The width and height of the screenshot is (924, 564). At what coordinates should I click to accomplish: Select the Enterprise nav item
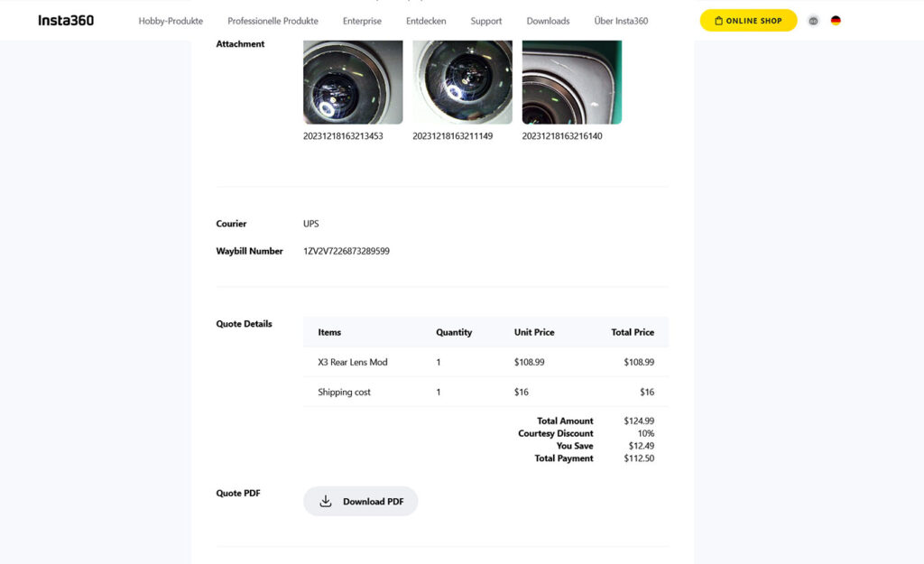click(362, 21)
